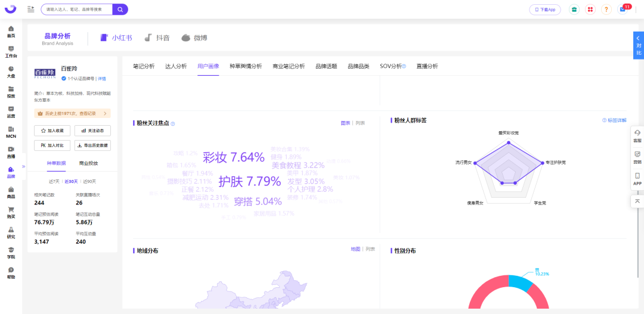Screen dimensions: 644x314
Task: Click the search magnifier button
Action: [120, 9]
